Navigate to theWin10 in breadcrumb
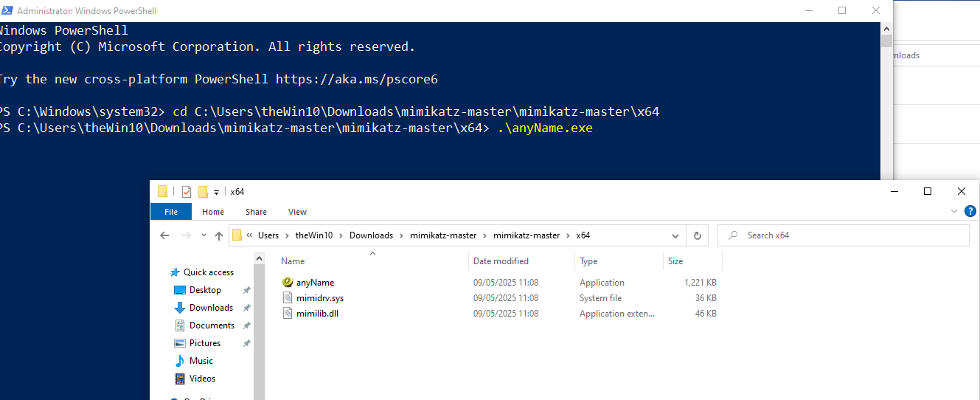Screen dimensions: 980x400 click(x=314, y=235)
